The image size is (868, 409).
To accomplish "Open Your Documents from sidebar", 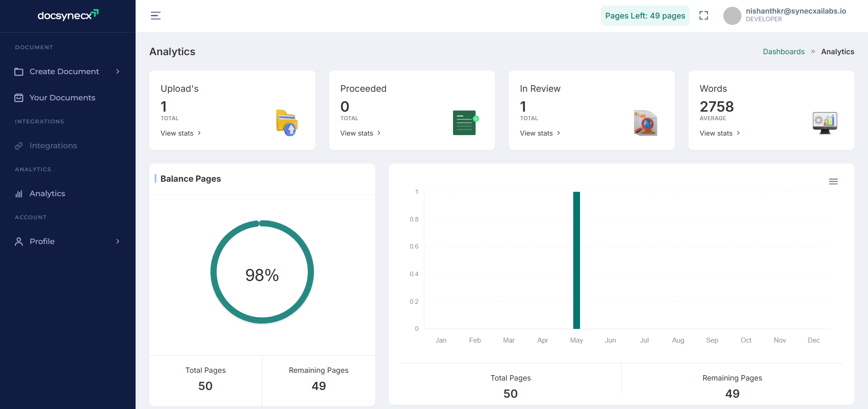I will [62, 98].
